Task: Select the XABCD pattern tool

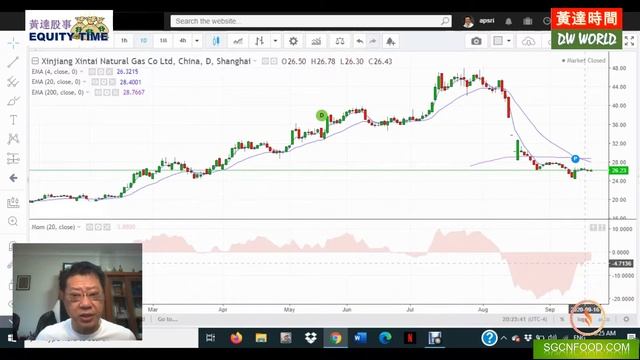Action: point(13,139)
